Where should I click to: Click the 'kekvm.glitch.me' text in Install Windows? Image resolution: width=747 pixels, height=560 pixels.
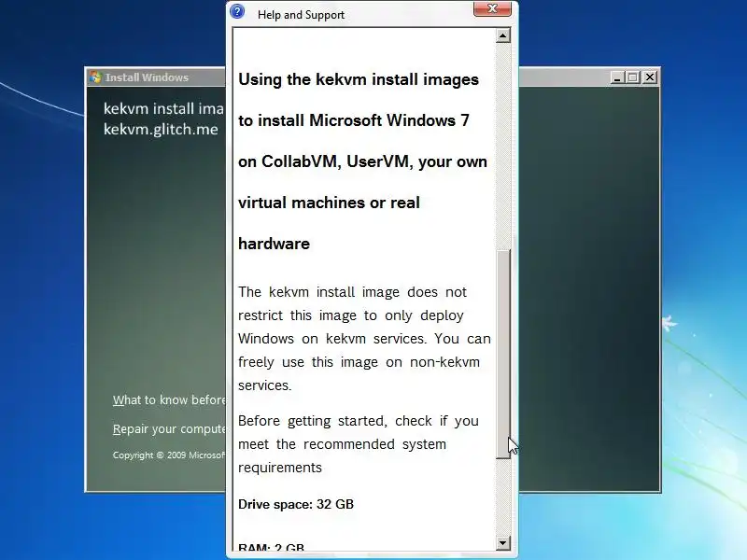click(161, 130)
